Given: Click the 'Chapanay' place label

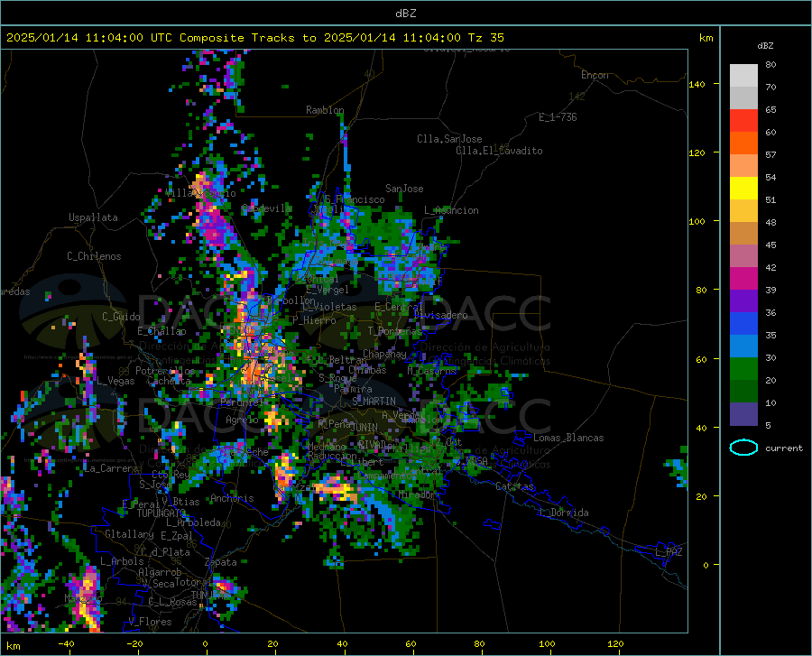Looking at the screenshot, I should (384, 354).
